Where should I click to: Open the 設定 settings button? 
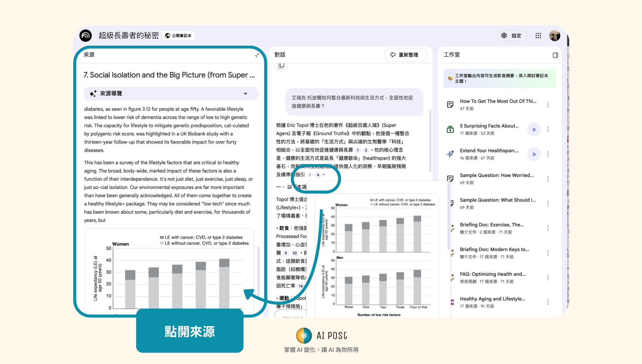[x=512, y=36]
